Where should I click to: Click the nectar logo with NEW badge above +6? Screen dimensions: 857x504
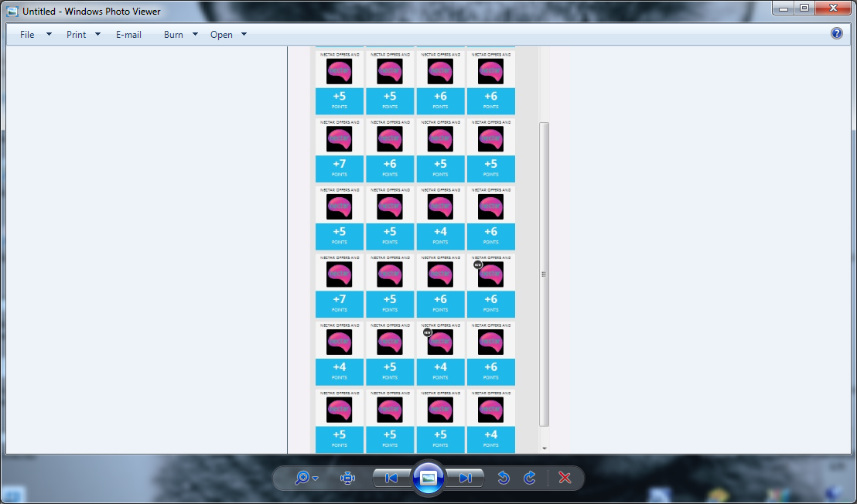point(491,274)
